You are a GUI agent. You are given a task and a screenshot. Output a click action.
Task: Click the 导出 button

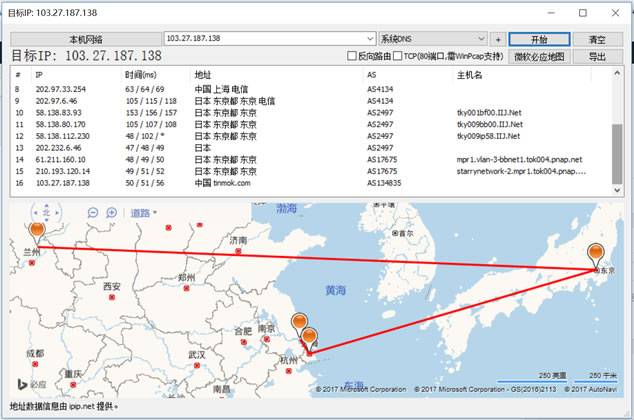597,57
